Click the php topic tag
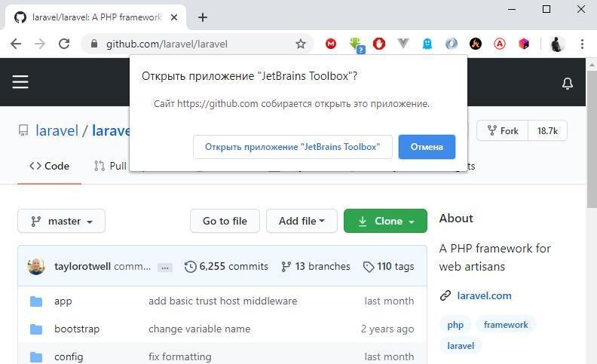 [x=455, y=325]
